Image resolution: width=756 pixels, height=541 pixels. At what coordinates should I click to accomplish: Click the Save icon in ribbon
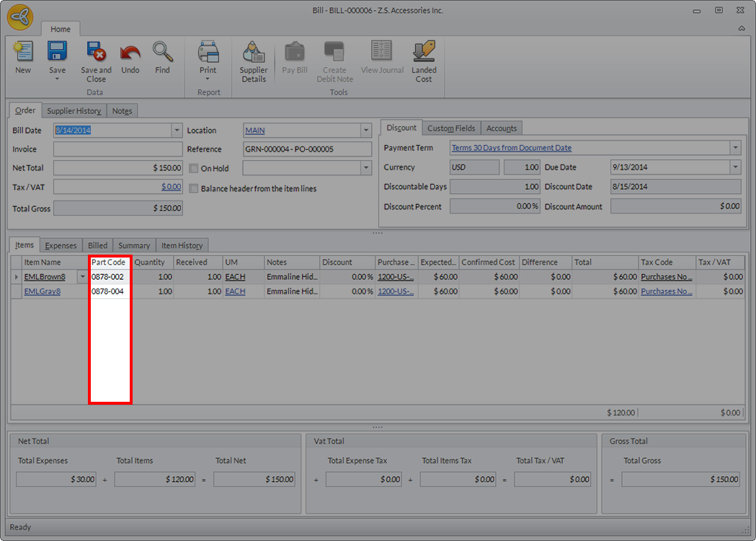[x=57, y=53]
